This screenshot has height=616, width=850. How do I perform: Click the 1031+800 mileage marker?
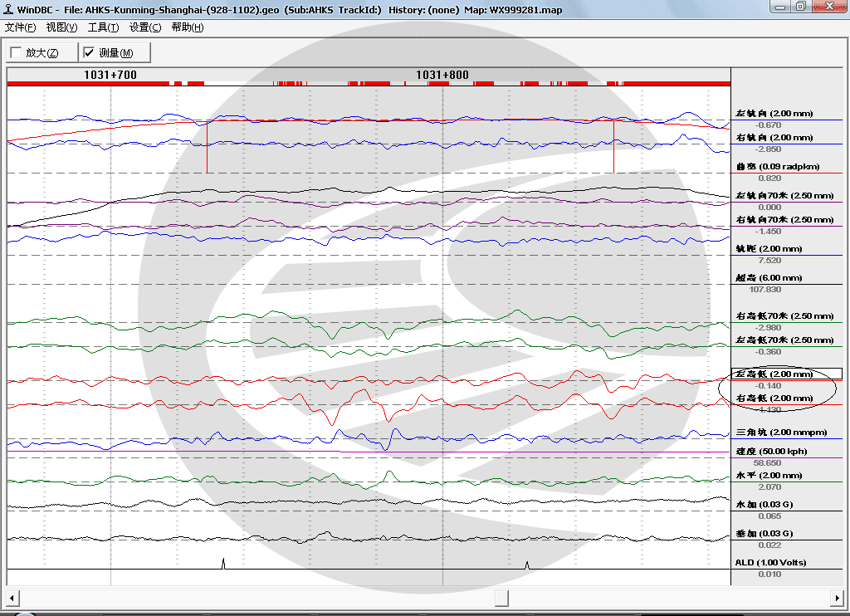click(442, 75)
